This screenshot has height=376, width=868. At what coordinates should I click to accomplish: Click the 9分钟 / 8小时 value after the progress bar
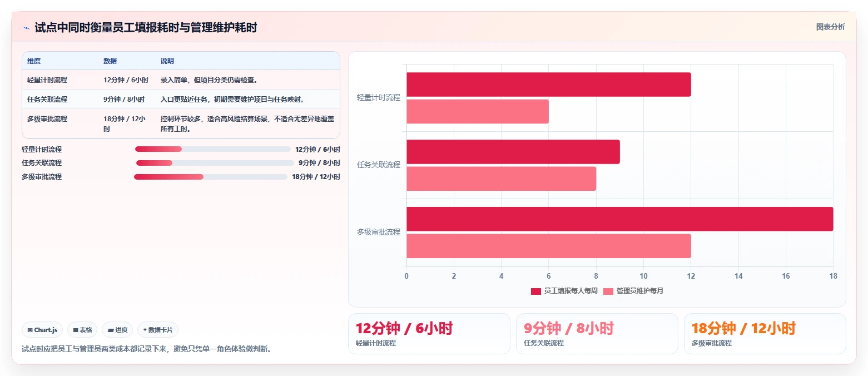pos(319,163)
